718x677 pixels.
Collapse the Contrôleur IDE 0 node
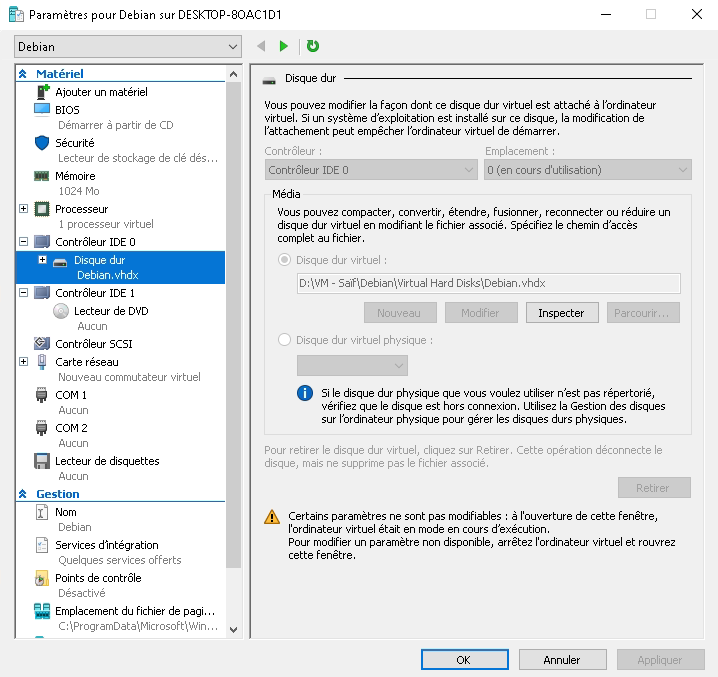(23, 242)
